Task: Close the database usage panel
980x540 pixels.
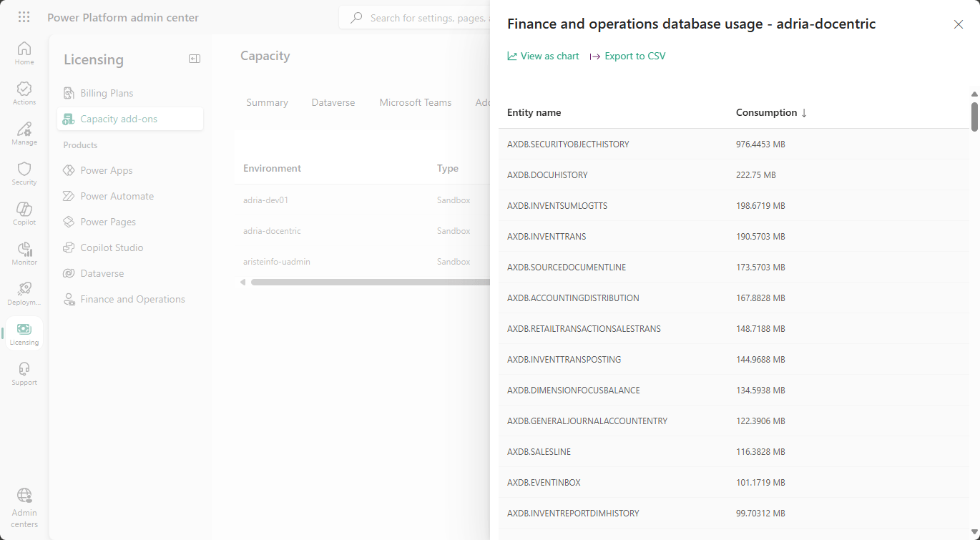Action: (x=959, y=24)
